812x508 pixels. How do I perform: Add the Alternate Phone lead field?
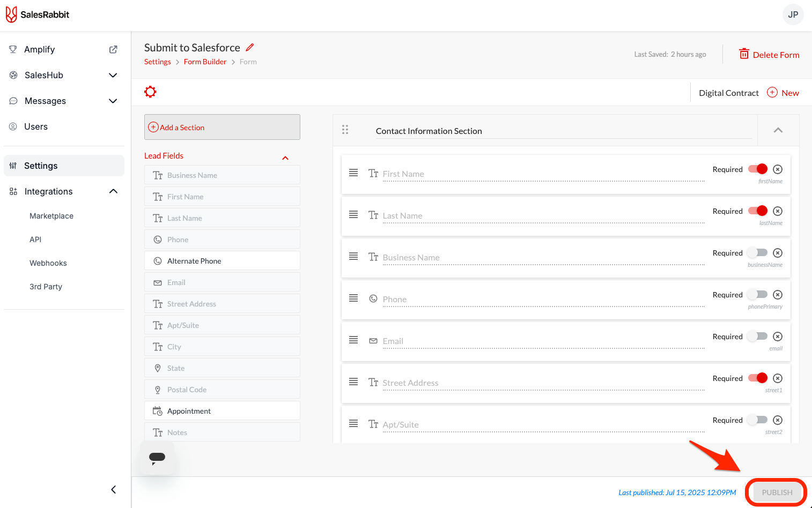(222, 261)
